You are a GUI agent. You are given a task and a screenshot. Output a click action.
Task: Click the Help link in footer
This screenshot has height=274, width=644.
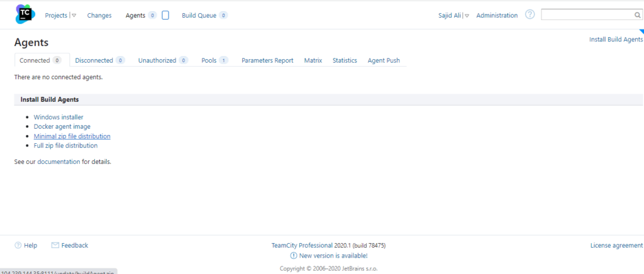click(30, 245)
